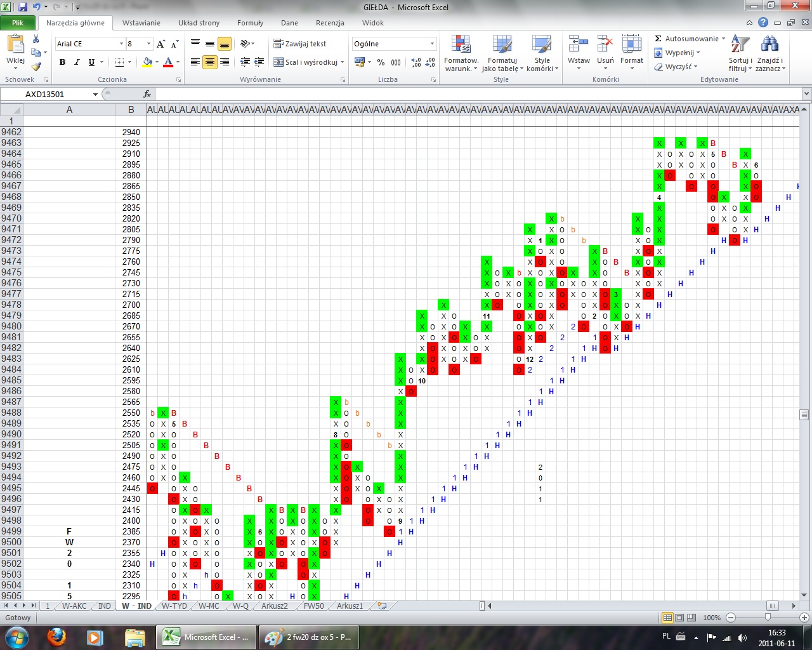Click the zoom slider handle in status bar
This screenshot has width=812, height=650.
coord(768,618)
